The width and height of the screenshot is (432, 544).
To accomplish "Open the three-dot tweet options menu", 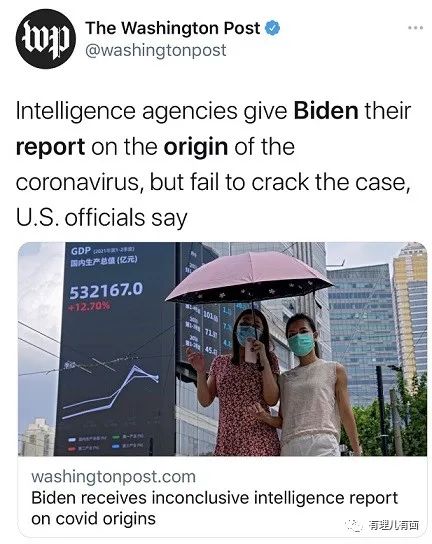I will pos(415,28).
